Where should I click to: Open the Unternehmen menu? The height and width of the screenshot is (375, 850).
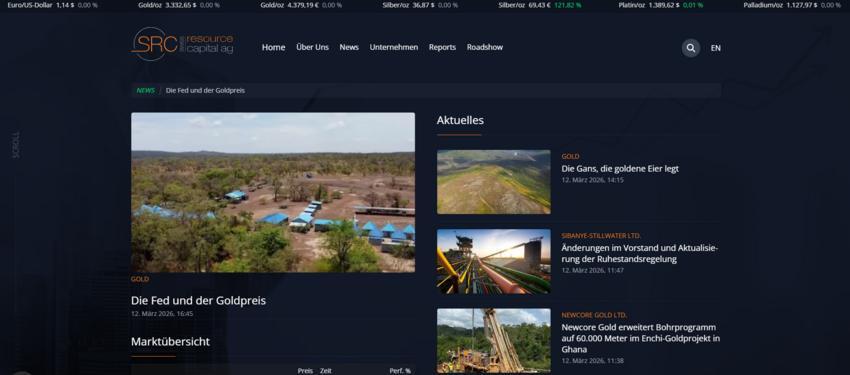394,47
